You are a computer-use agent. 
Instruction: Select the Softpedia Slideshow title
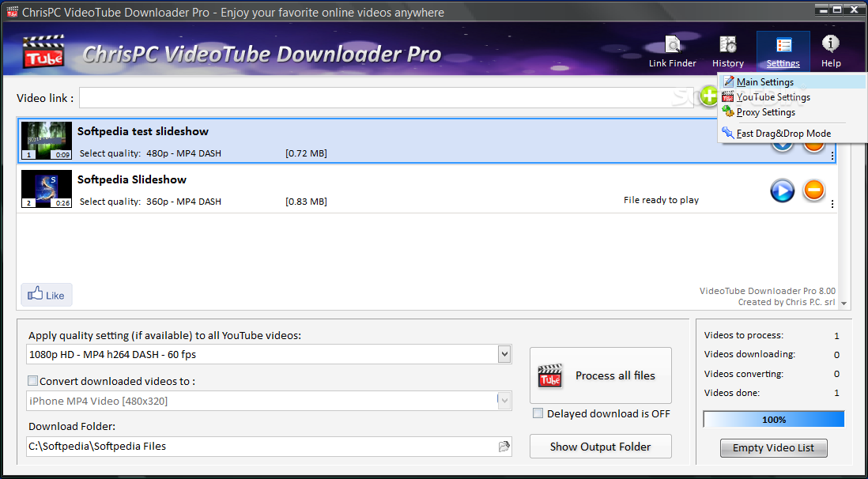click(132, 179)
